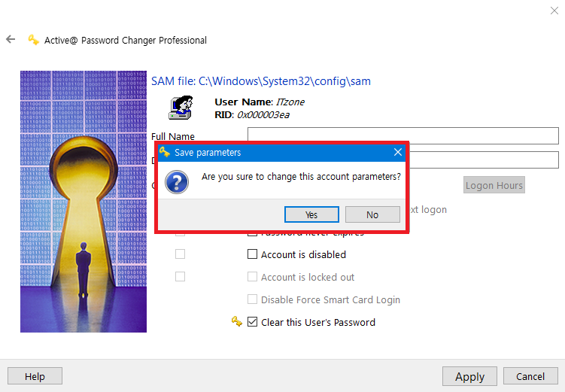Confirm with Yes in Save parameters dialog
Image resolution: width=565 pixels, height=392 pixels.
click(x=311, y=214)
